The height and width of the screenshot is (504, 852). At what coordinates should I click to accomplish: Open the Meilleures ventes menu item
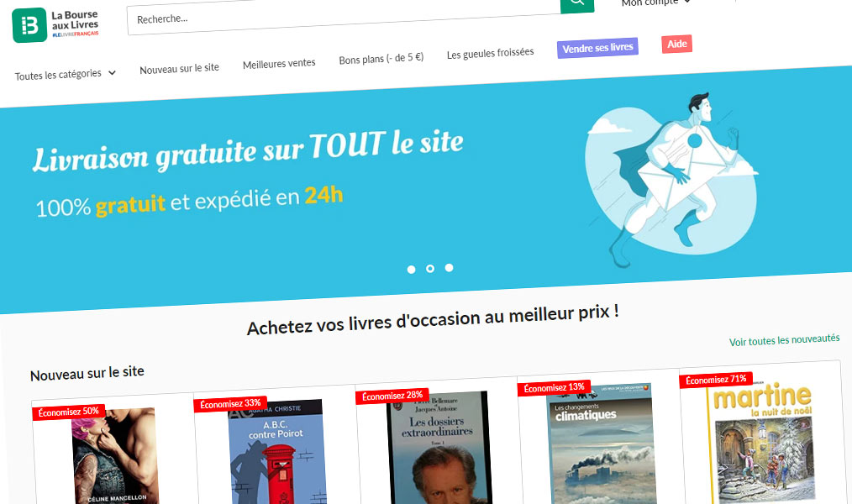pos(279,64)
